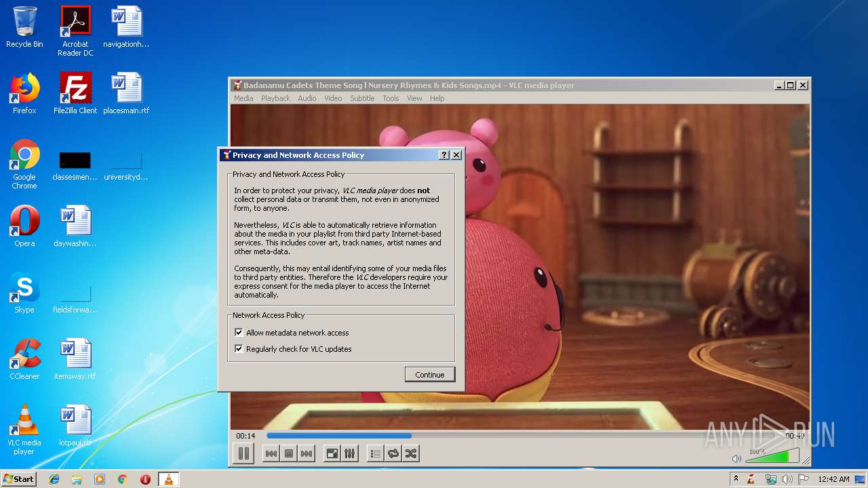Open the system tray volume icon
This screenshot has width=868, height=488.
pyautogui.click(x=787, y=479)
